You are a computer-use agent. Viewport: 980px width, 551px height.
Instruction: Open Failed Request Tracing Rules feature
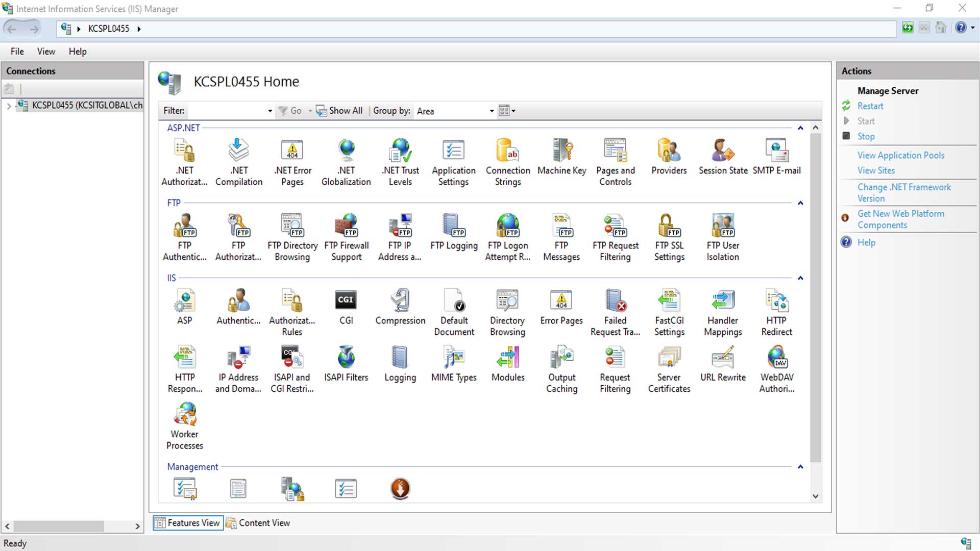615,312
